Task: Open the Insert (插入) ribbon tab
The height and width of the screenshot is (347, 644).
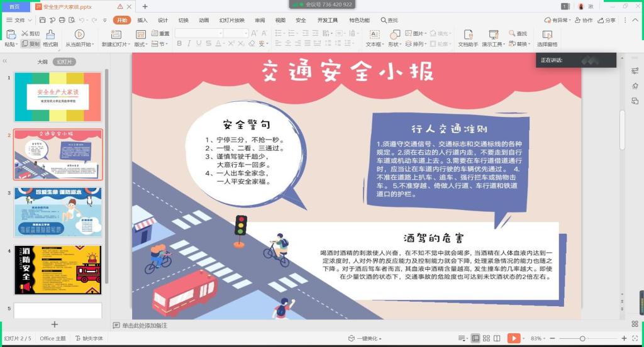Action: pyautogui.click(x=142, y=20)
